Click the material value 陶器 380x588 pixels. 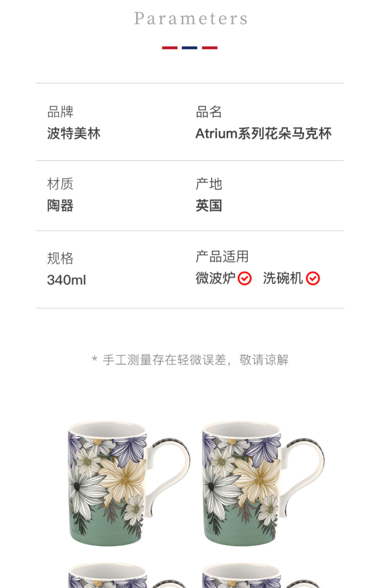pos(60,205)
